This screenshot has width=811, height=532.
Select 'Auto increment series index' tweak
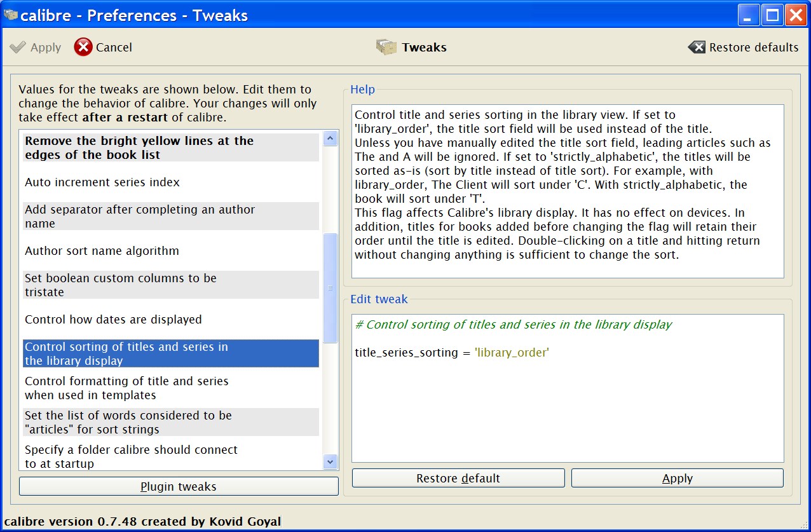click(171, 182)
